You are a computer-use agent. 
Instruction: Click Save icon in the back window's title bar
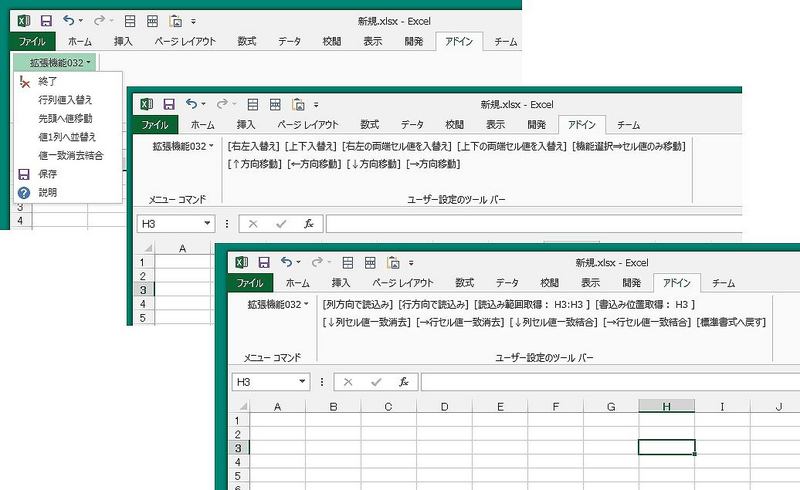pyautogui.click(x=46, y=19)
